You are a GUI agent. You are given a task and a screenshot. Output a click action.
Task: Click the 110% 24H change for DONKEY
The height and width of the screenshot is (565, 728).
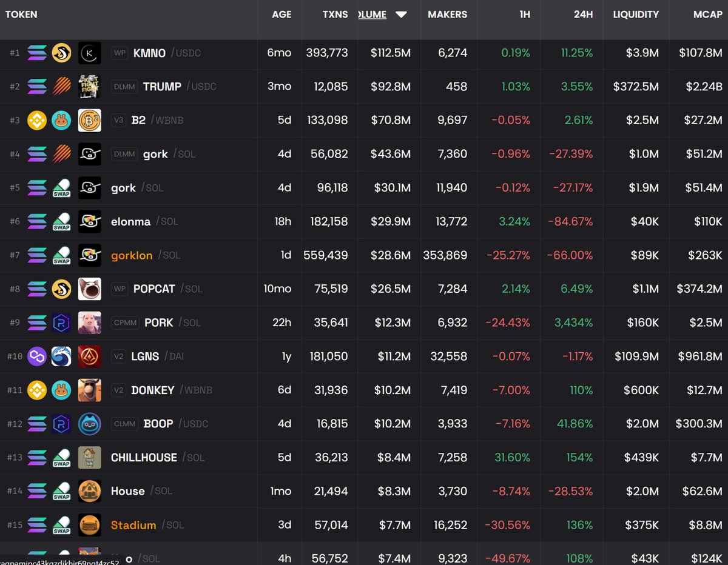pyautogui.click(x=581, y=390)
